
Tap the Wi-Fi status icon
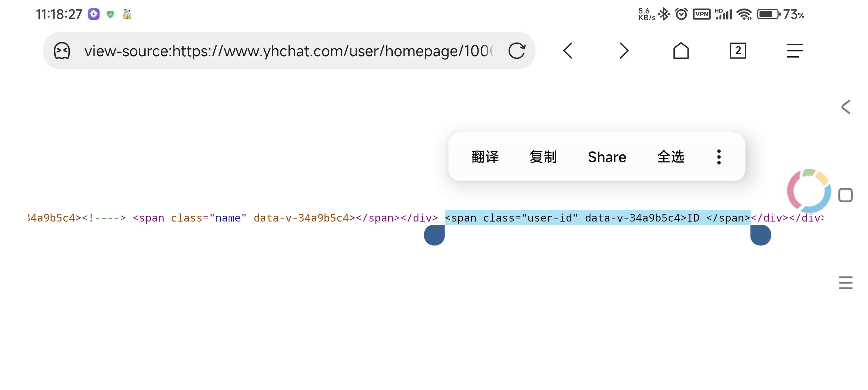[x=744, y=14]
